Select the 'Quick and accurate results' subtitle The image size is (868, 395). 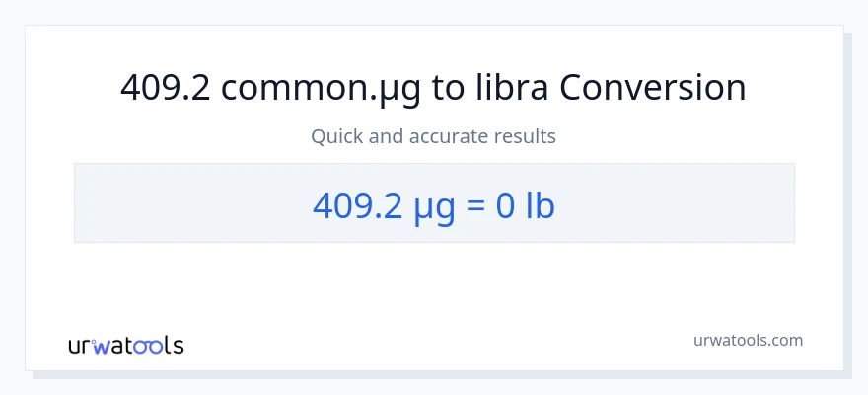pos(433,136)
